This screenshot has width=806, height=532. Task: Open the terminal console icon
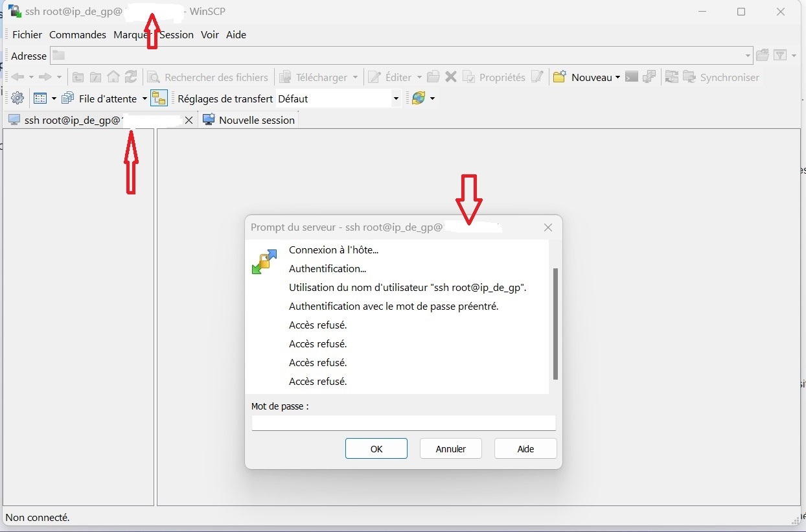pyautogui.click(x=631, y=77)
